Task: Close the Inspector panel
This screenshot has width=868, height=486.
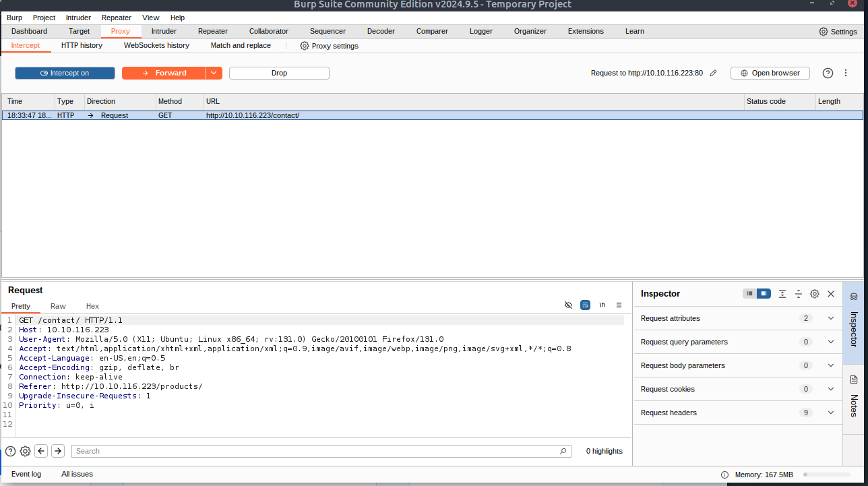Action: tap(831, 294)
